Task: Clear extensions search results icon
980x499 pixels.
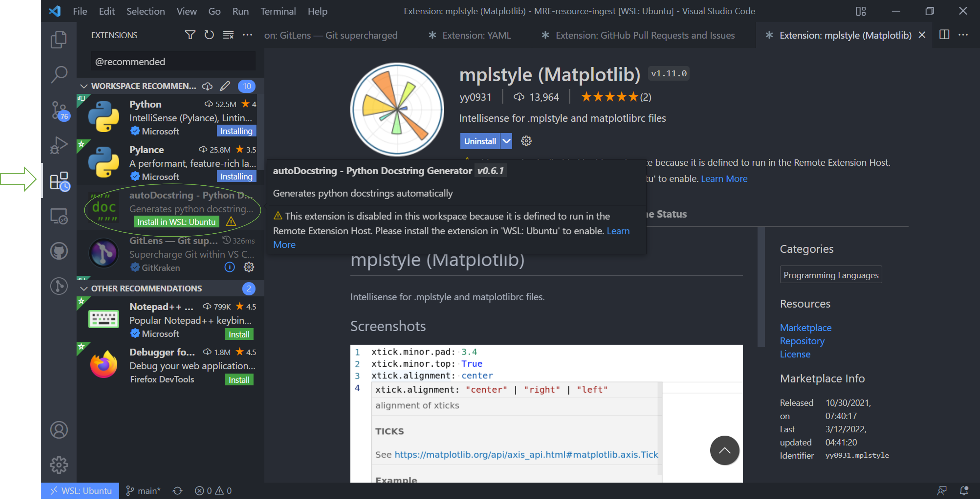Action: tap(228, 35)
